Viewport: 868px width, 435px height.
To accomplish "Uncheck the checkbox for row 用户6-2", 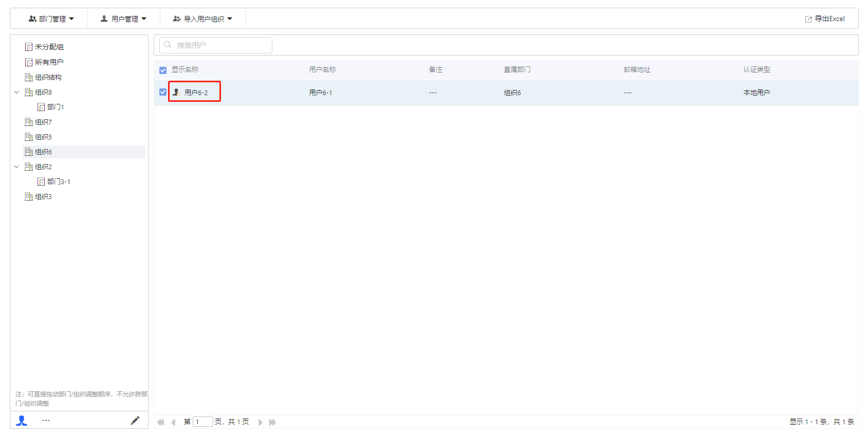I will point(163,92).
